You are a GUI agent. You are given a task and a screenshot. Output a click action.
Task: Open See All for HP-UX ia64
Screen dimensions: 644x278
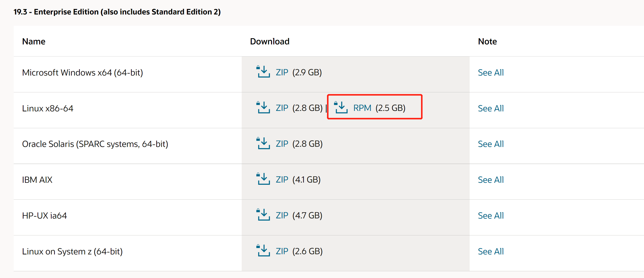(490, 216)
